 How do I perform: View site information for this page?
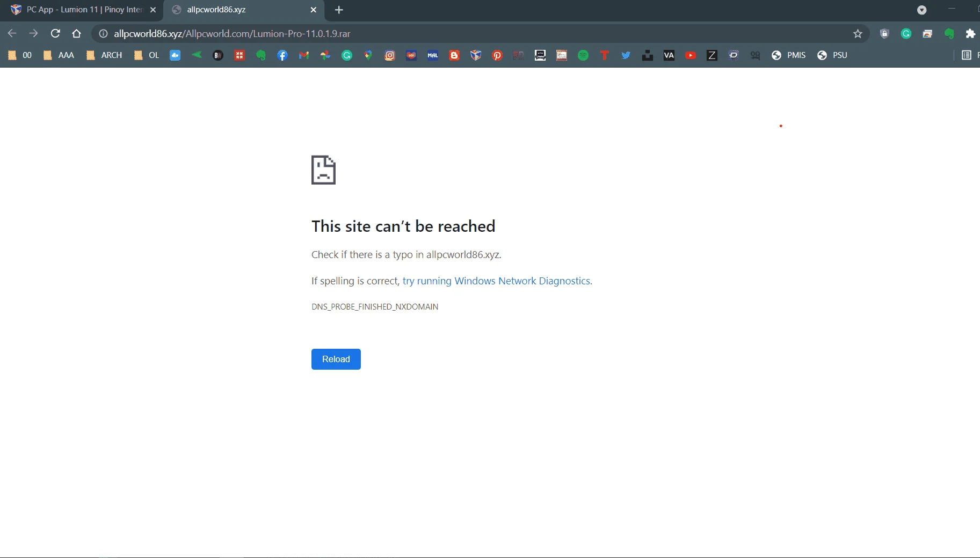tap(104, 34)
